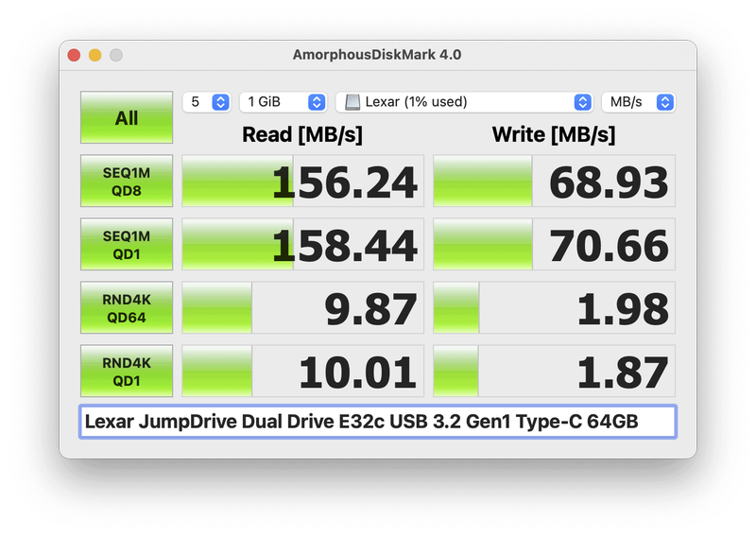The image size is (756, 537).
Task: Open the Lexar drive selection dropdown
Action: tap(464, 102)
